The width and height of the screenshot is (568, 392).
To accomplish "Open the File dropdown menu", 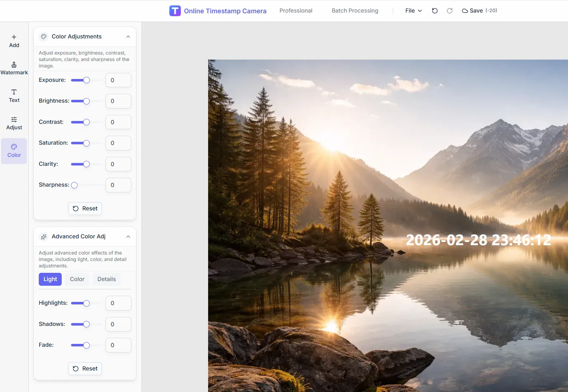I will click(413, 11).
